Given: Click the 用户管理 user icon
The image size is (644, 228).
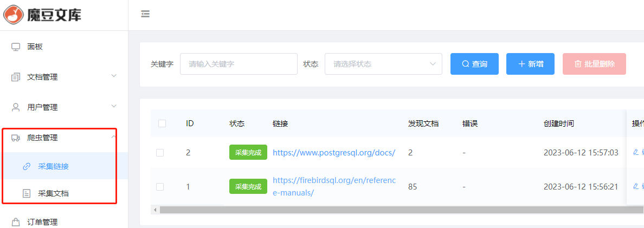Looking at the screenshot, I should [16, 107].
